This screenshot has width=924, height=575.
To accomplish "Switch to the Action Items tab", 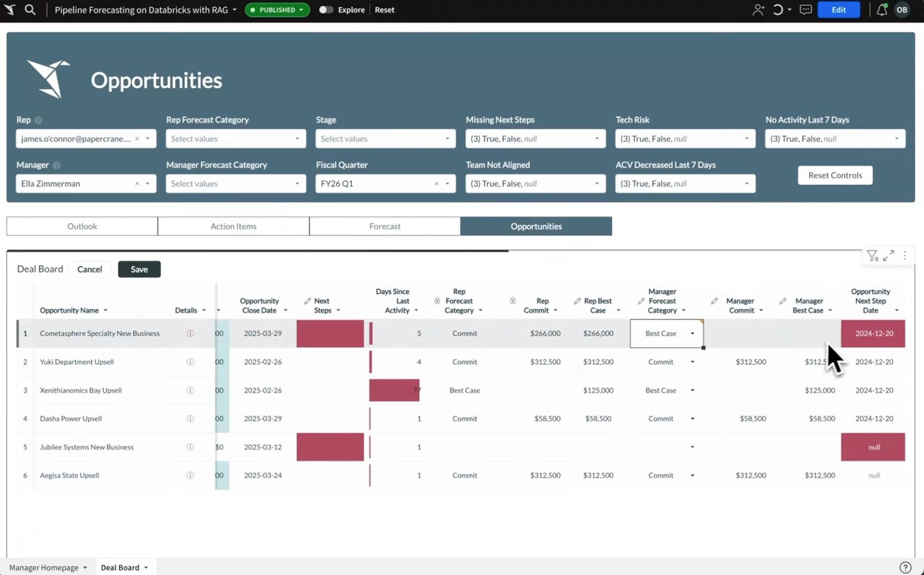I will coord(233,226).
